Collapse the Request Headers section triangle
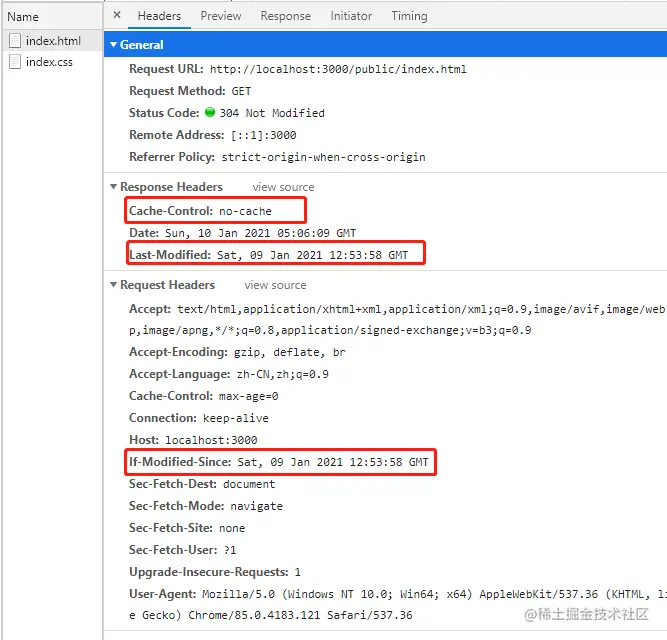 point(113,284)
